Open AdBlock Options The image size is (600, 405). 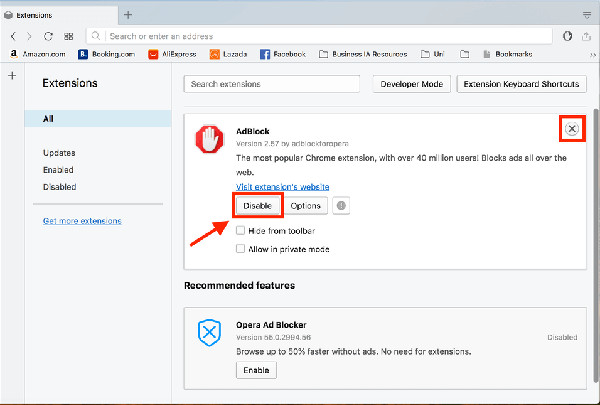tap(305, 206)
